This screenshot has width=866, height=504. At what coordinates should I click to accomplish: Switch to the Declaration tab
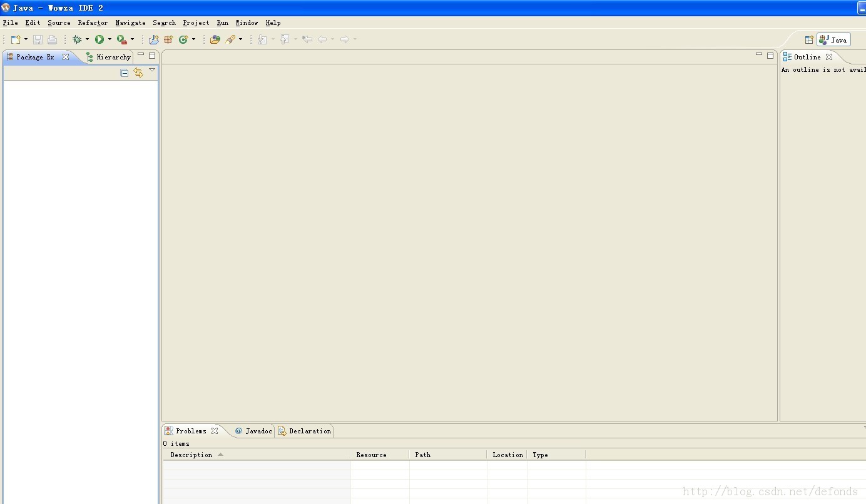tap(304, 431)
